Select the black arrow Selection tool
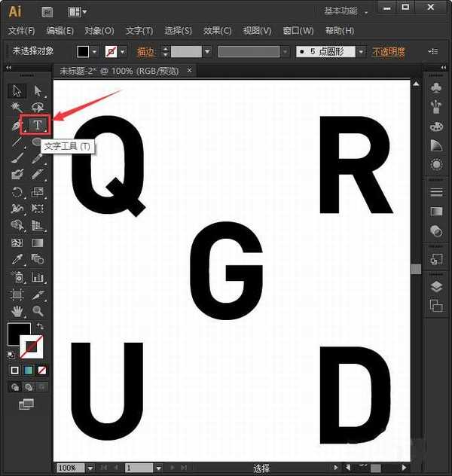This screenshot has height=476, width=452. point(17,91)
